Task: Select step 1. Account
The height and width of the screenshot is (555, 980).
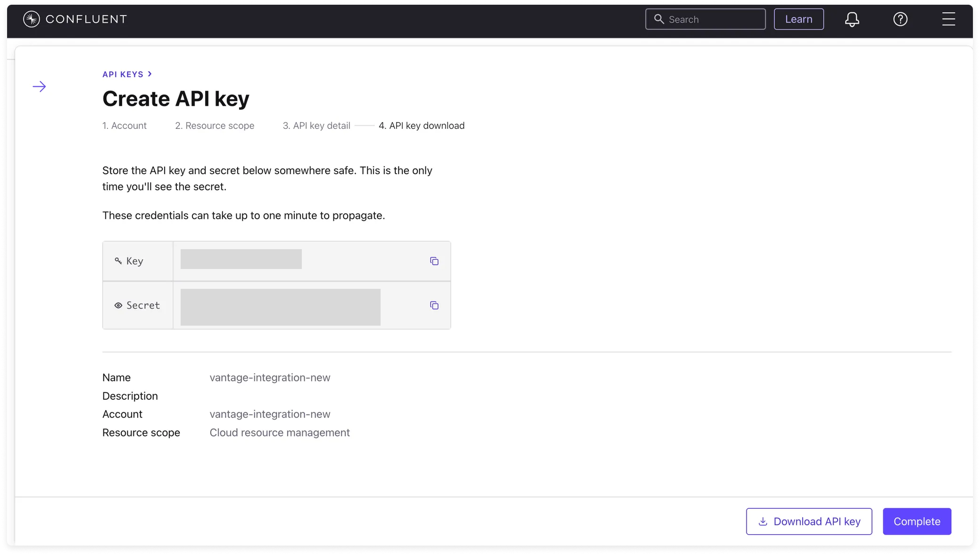Action: [x=125, y=126]
